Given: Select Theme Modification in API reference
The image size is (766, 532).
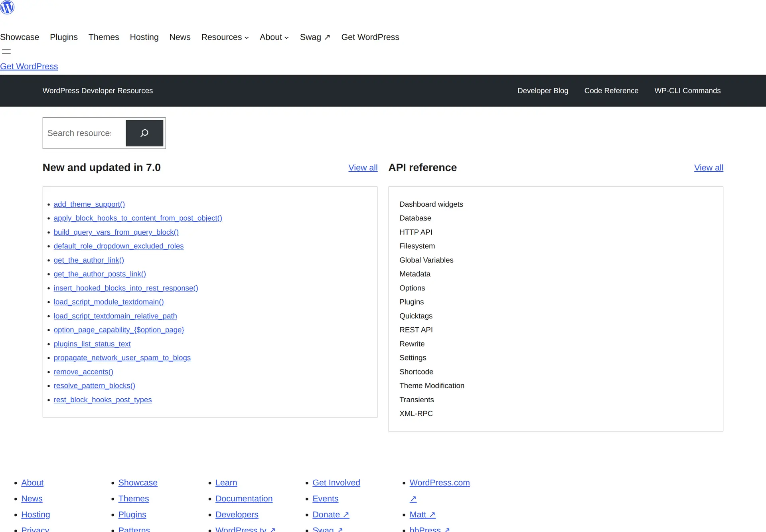Looking at the screenshot, I should [432, 386].
